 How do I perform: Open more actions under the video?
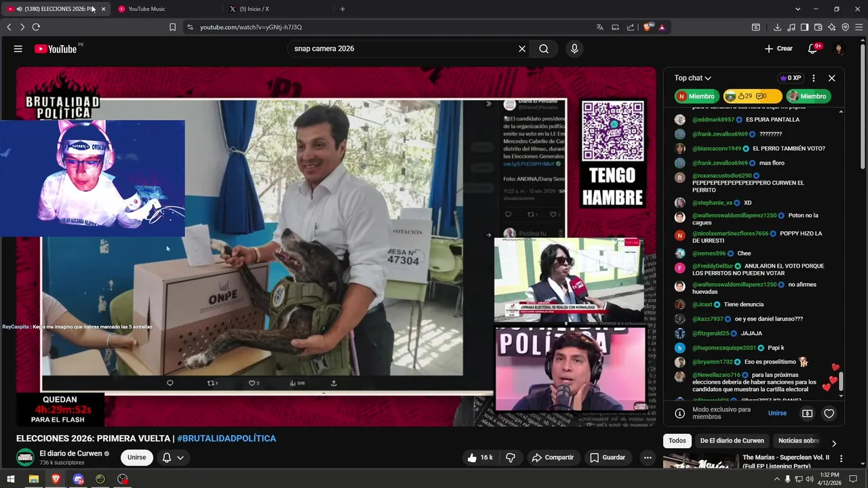pos(648,457)
